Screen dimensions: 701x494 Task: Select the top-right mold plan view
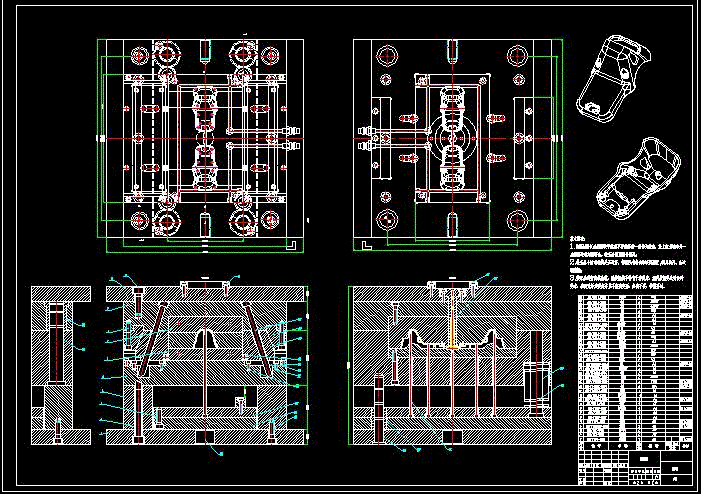458,145
